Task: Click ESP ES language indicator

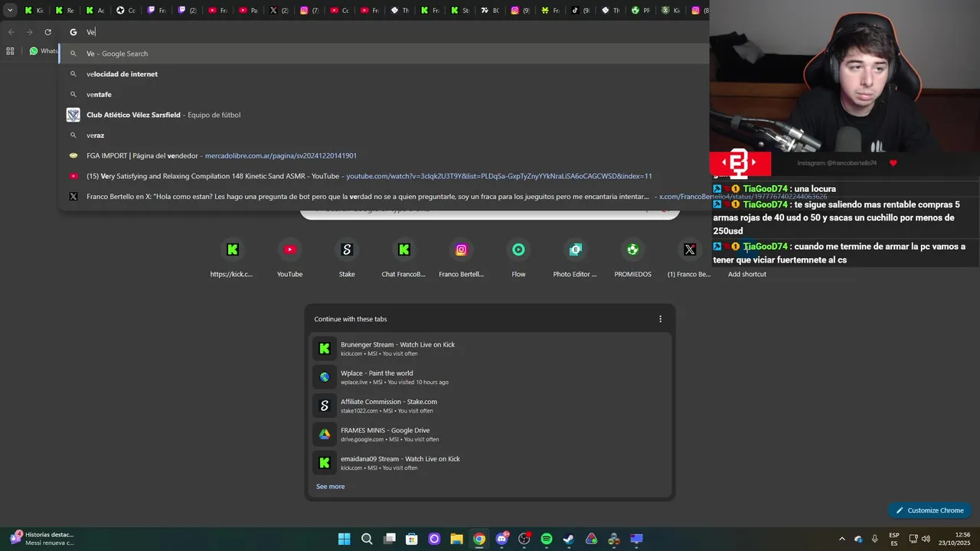Action: coord(894,539)
